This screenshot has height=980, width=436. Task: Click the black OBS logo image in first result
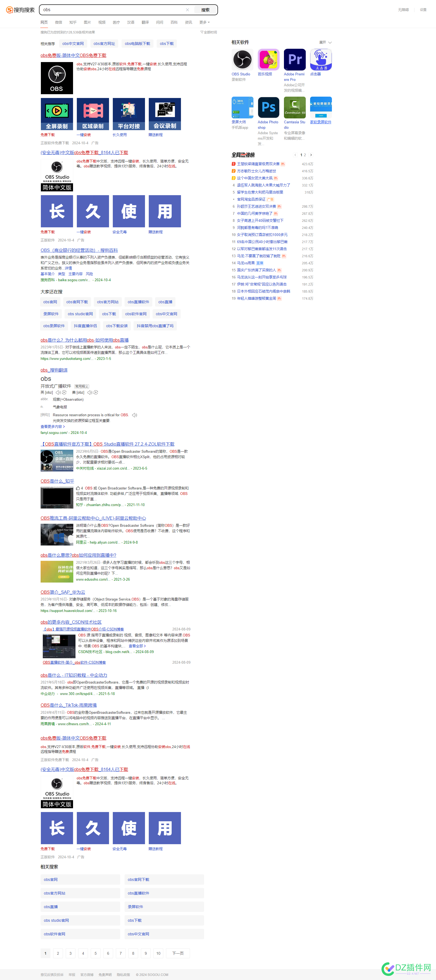(57, 78)
